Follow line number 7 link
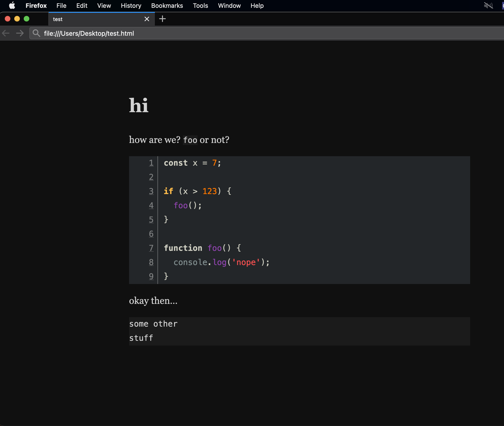The width and height of the screenshot is (504, 426). (x=151, y=248)
